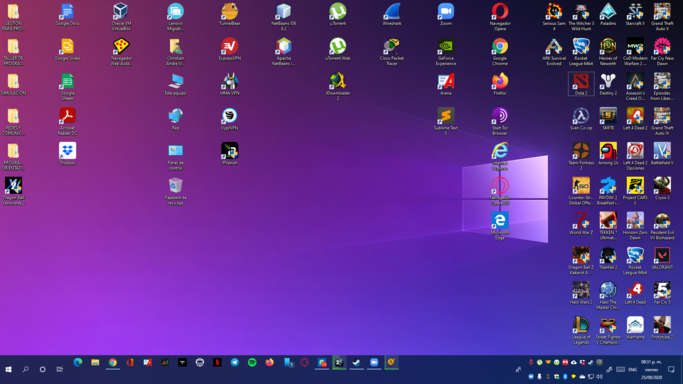683x384 pixels.
Task: Switch the ENG input language indicator
Action: click(632, 369)
